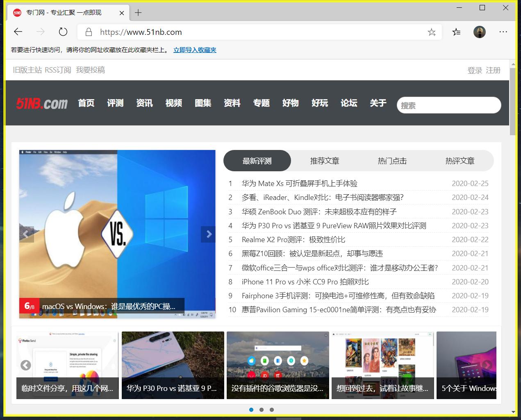Screen dimensions: 521x420
Task: Refresh the current page
Action: [x=62, y=32]
